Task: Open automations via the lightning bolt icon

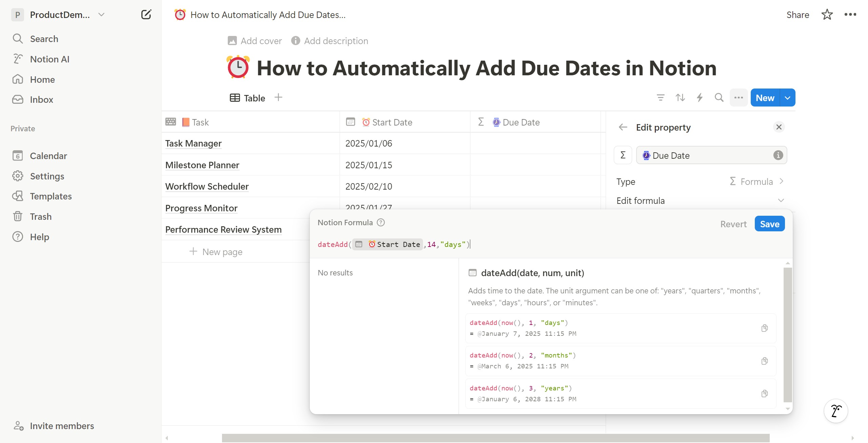Action: click(x=700, y=98)
